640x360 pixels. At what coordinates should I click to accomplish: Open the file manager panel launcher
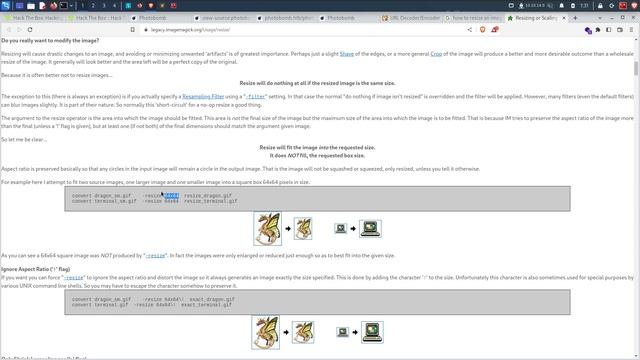pyautogui.click(x=31, y=6)
